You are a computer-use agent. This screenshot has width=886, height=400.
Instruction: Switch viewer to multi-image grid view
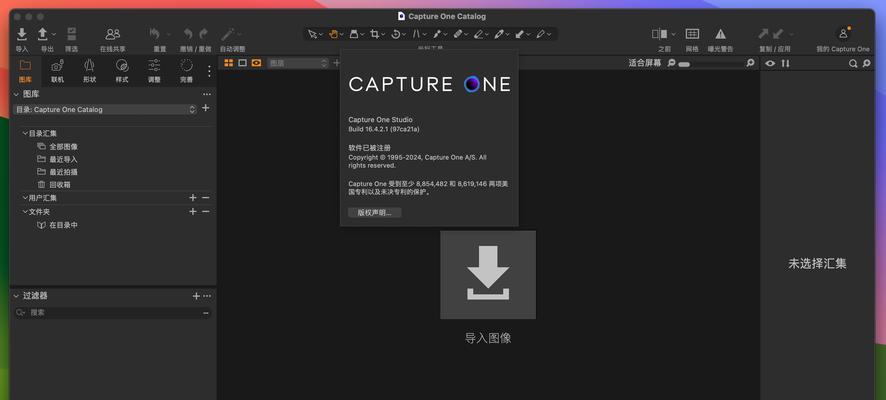pos(229,63)
